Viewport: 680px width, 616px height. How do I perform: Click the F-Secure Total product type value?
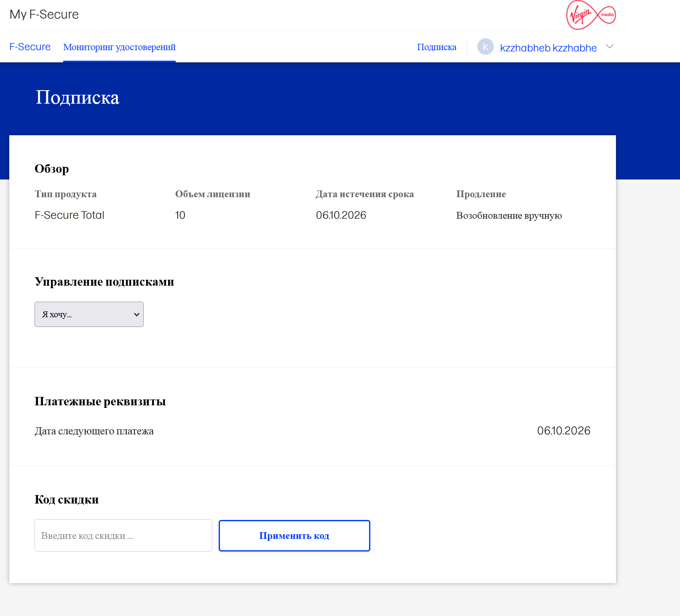click(70, 215)
